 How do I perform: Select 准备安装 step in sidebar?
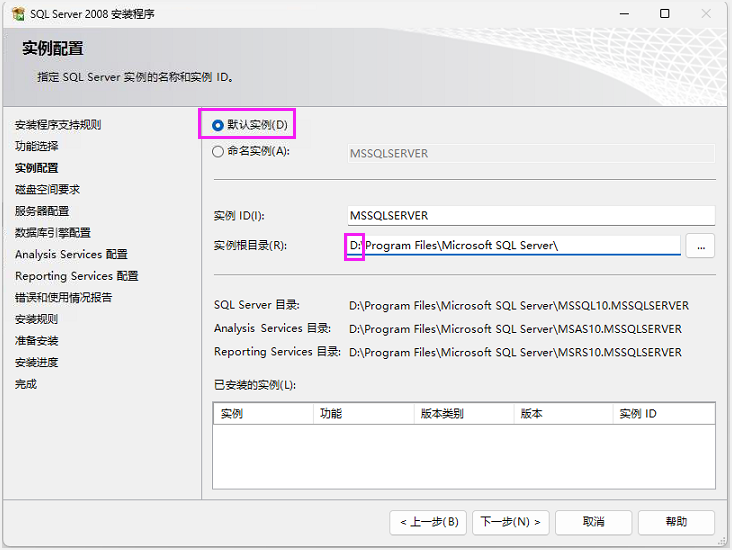coord(36,341)
